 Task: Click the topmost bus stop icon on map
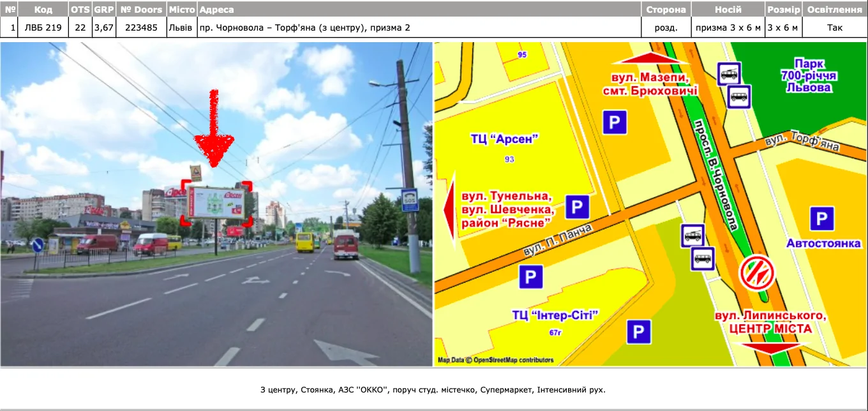point(729,74)
